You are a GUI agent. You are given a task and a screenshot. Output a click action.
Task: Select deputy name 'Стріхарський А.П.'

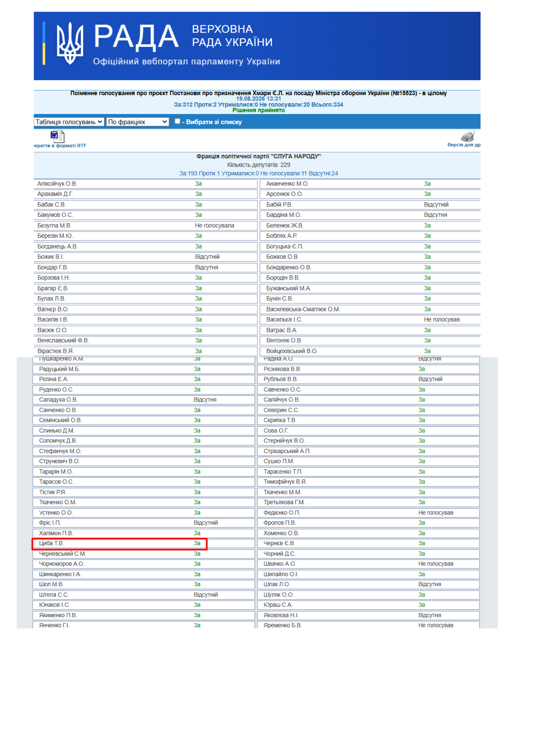[x=287, y=451]
